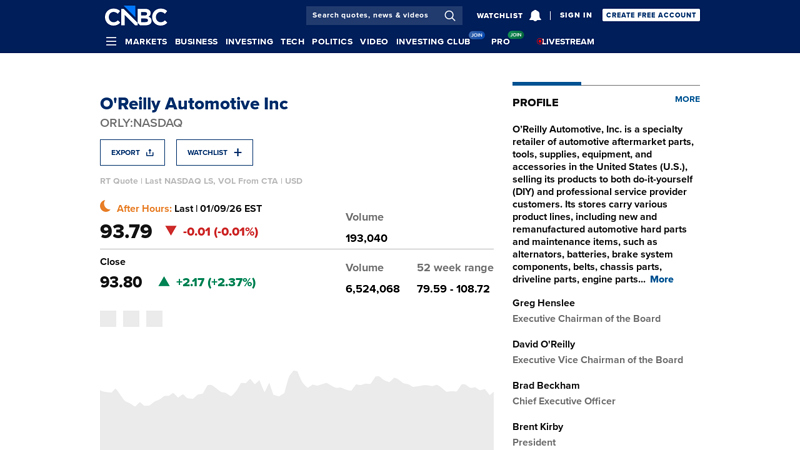Click the +2.17 (+2.37%) change value
800x450 pixels.
tap(216, 282)
